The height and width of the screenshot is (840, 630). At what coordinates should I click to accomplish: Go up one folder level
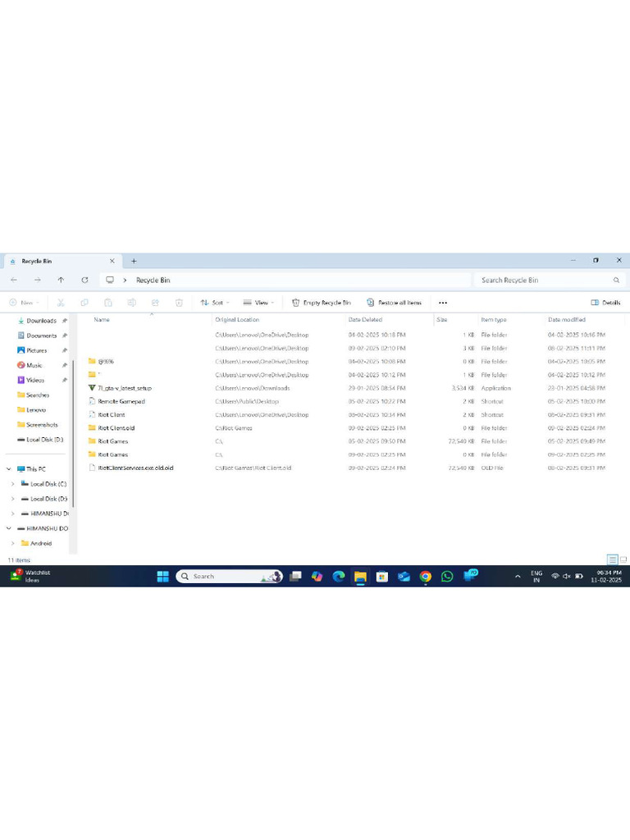[61, 280]
